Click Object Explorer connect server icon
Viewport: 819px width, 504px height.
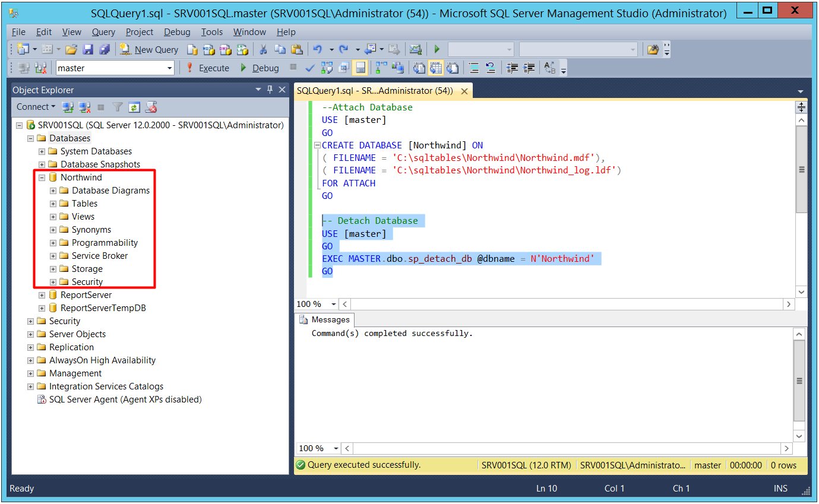[x=68, y=107]
